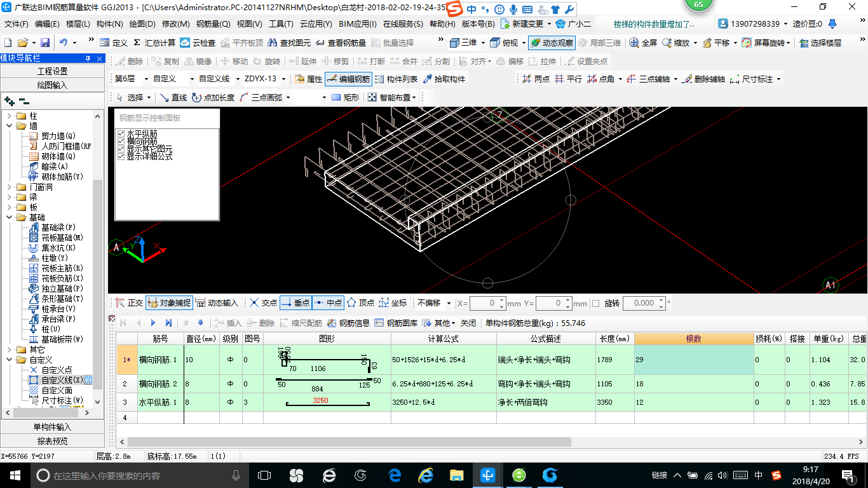Image resolution: width=868 pixels, height=488 pixels.
Task: Select the 镜像 mirror tool
Action: pos(198,61)
